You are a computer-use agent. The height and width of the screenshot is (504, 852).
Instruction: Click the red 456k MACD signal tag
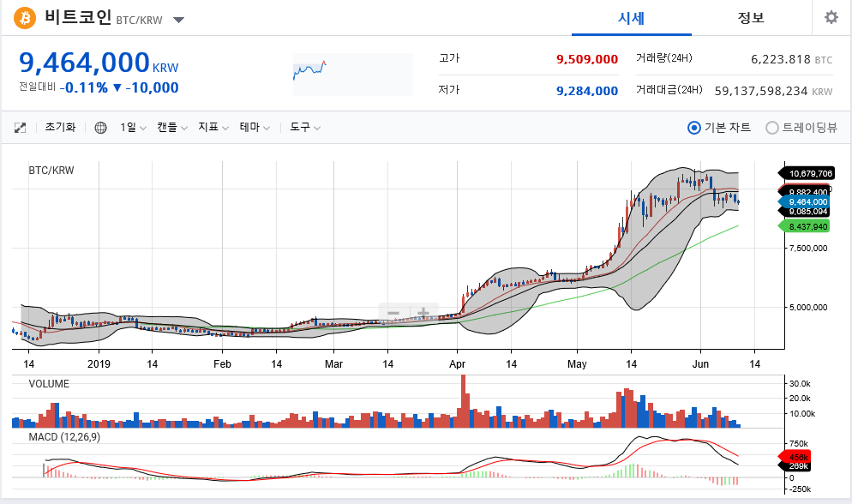795,458
